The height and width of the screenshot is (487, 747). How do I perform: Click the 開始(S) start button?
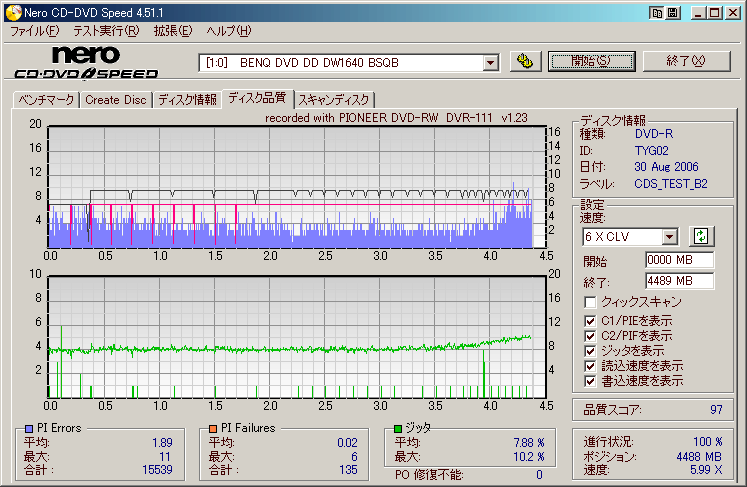(x=591, y=61)
